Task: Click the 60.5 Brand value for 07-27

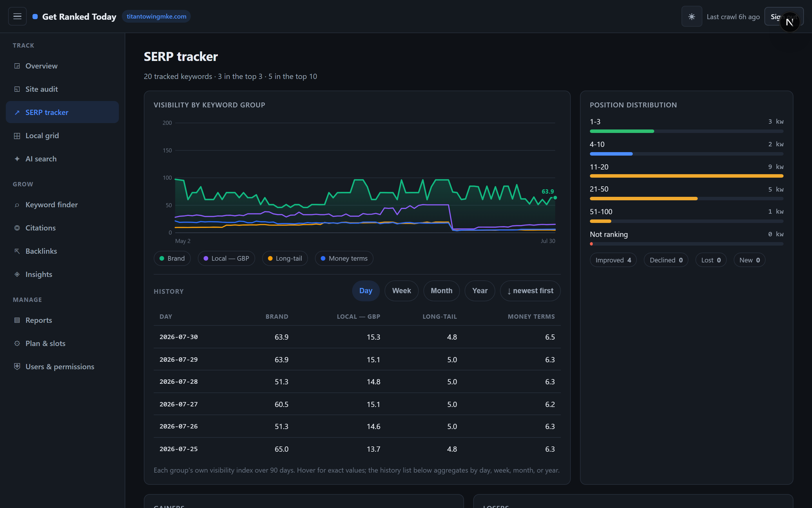Action: (282, 404)
